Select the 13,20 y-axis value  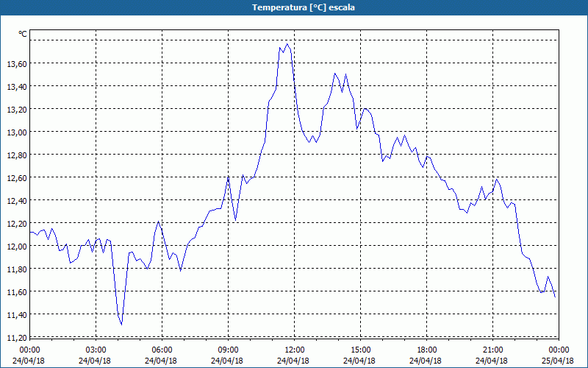click(17, 109)
